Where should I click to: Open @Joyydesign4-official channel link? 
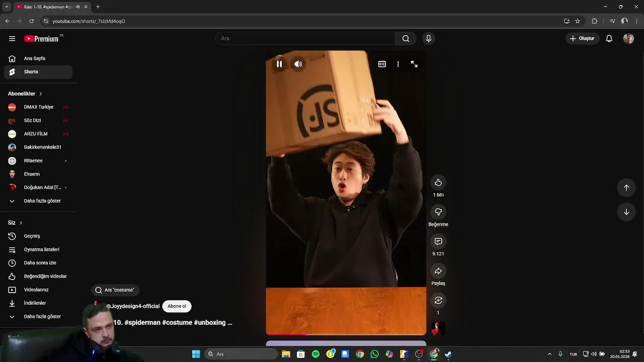click(x=133, y=306)
